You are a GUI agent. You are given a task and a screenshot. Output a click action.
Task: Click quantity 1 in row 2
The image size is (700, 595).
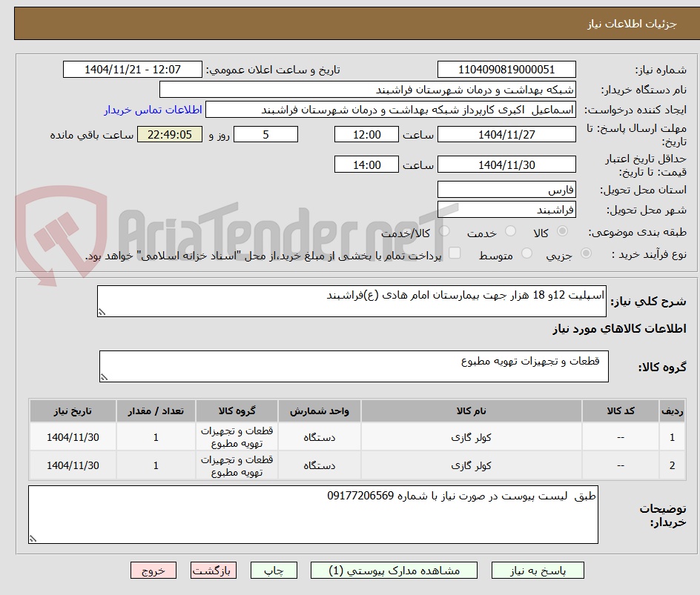(x=156, y=465)
